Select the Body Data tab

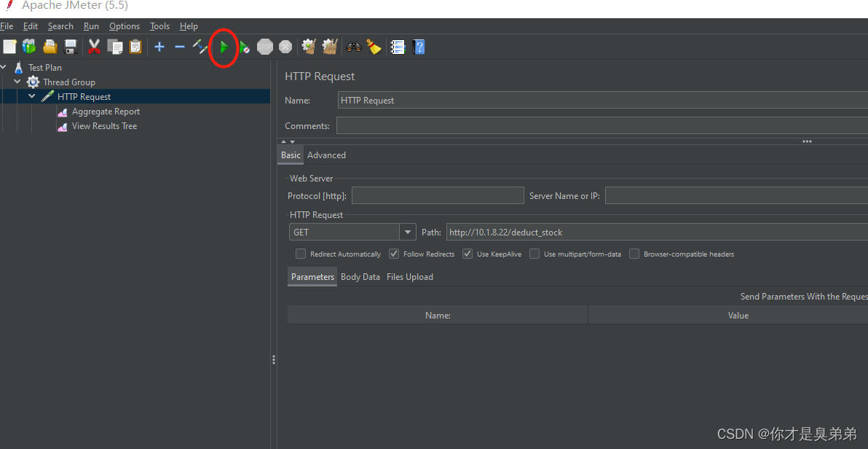pos(360,276)
